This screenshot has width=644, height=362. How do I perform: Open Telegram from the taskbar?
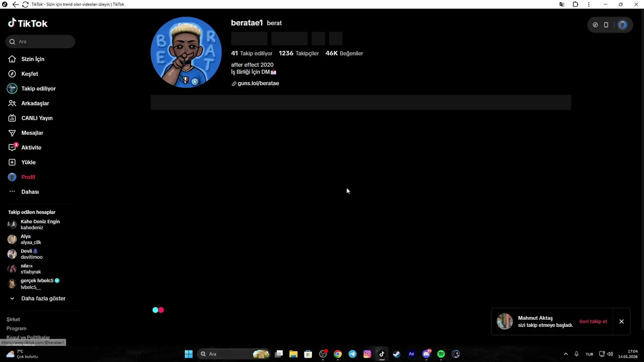[352, 354]
